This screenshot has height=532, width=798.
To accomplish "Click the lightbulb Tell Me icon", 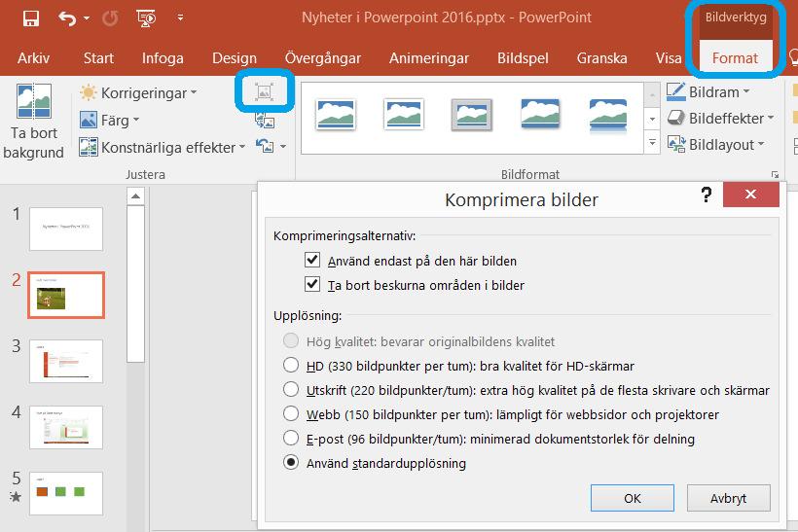I will coord(793,57).
